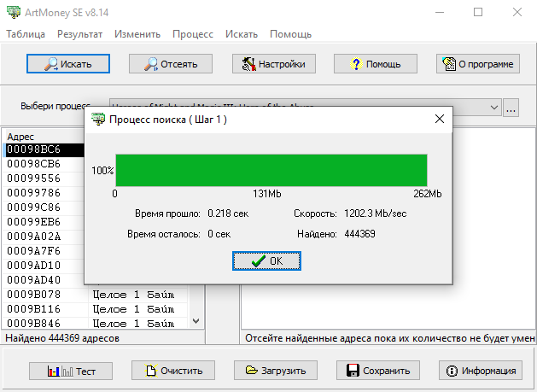Click the Найдено 444369 value in dialog
Image resolution: width=537 pixels, height=392 pixels.
tap(359, 234)
